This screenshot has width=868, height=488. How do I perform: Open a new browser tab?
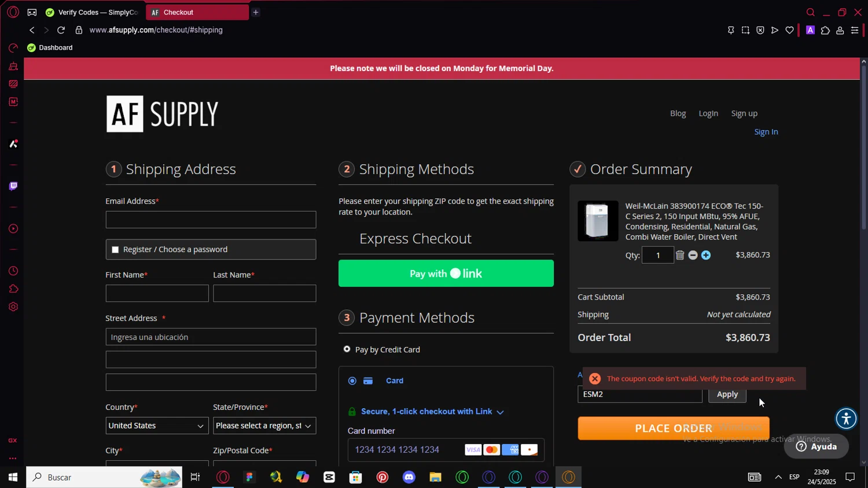coord(255,12)
